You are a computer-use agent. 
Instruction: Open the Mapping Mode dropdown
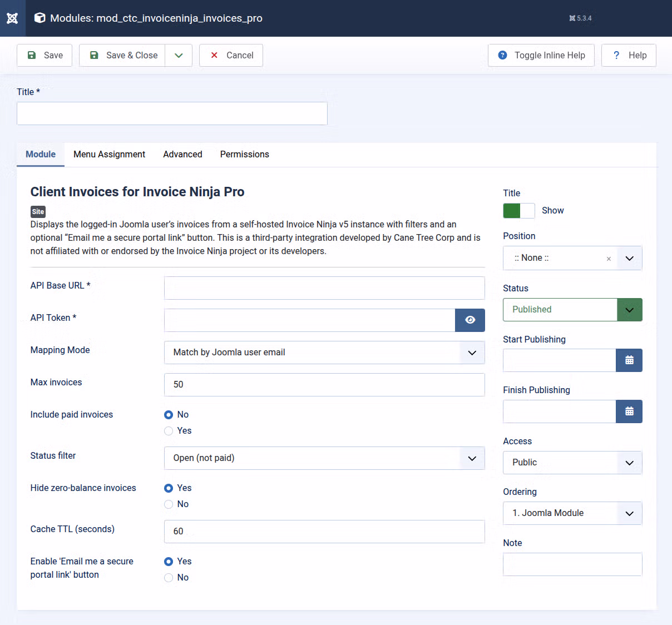pos(324,353)
